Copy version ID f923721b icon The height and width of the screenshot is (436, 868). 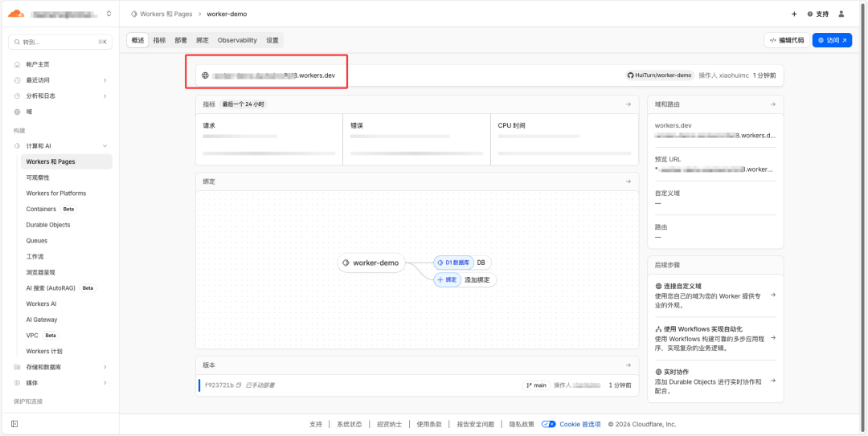click(239, 385)
